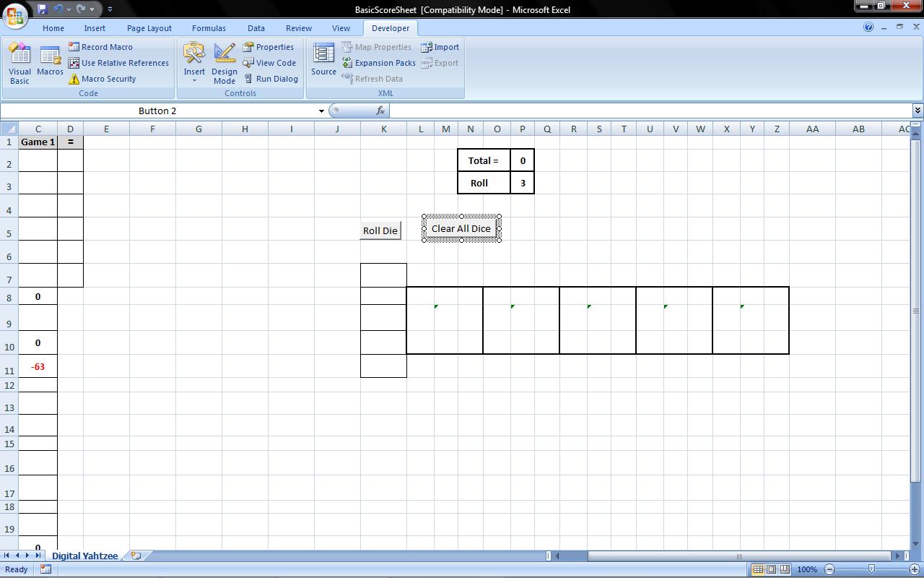The width and height of the screenshot is (924, 578).
Task: Click Run Dialog
Action: tap(271, 79)
